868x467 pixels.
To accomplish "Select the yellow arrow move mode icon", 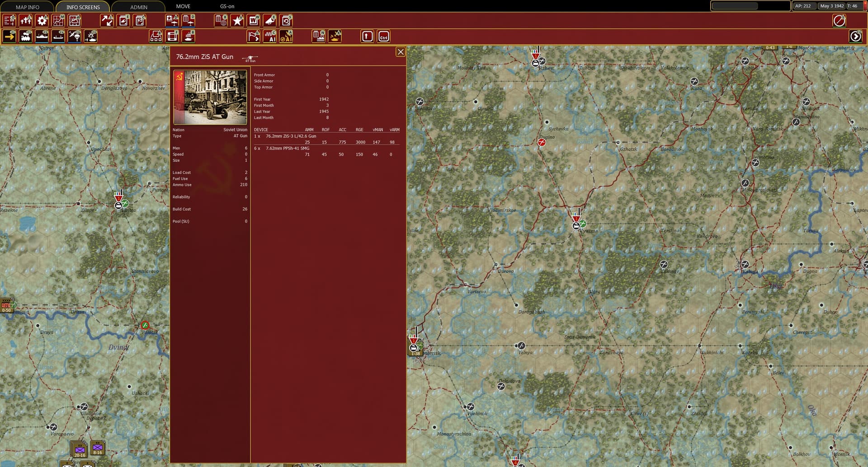I will click(9, 37).
